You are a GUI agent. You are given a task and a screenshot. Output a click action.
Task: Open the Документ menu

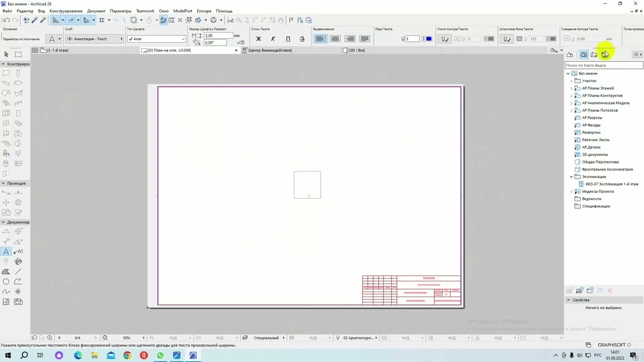coord(96,11)
